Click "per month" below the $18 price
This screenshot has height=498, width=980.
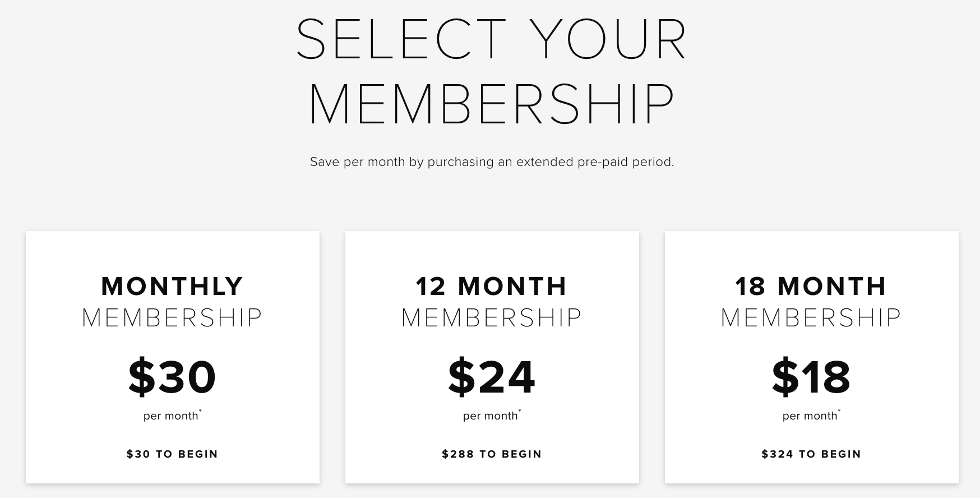pyautogui.click(x=810, y=416)
